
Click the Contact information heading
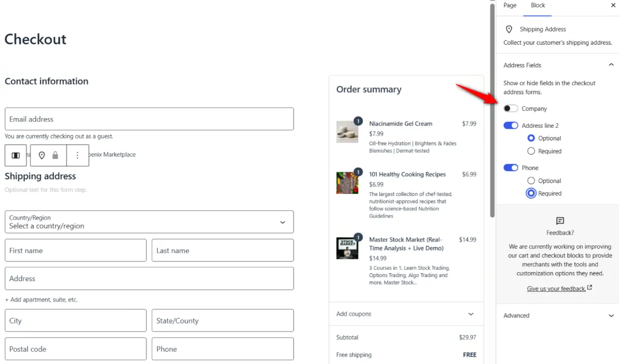click(46, 81)
